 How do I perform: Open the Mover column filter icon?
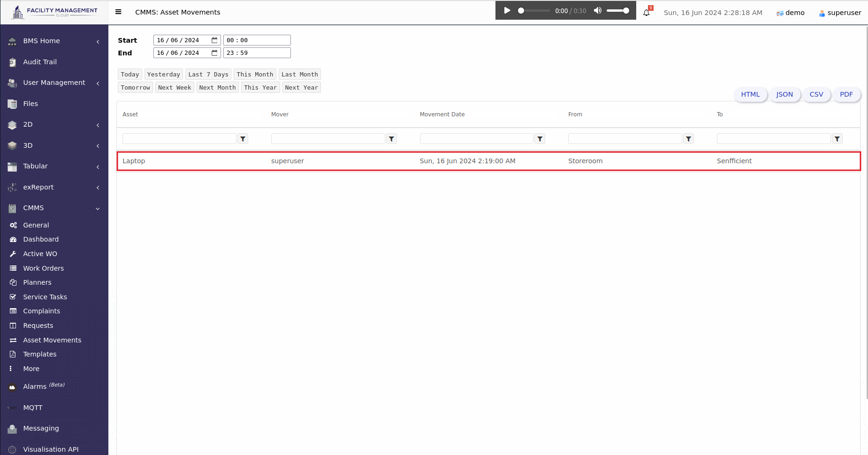point(391,139)
